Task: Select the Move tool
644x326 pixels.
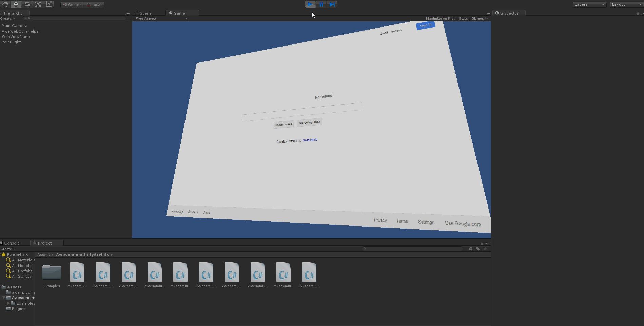Action: click(x=16, y=4)
